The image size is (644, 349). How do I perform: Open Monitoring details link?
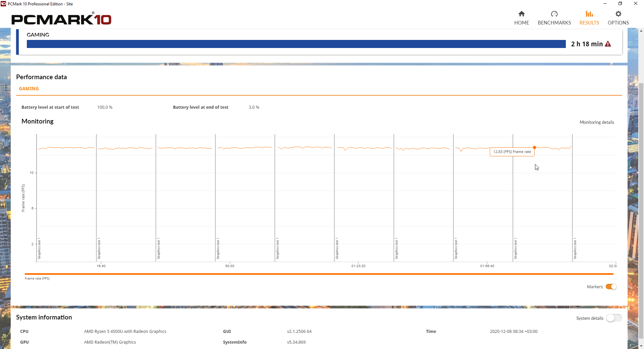point(597,122)
